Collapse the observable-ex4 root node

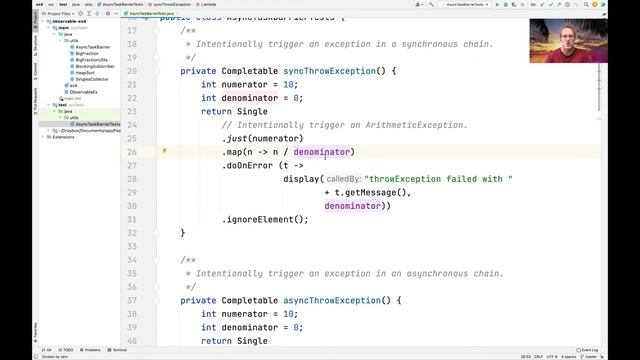coord(43,21)
